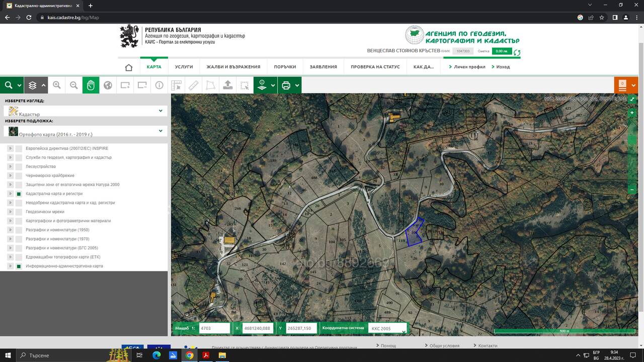The image size is (644, 362).
Task: Bookmark page with the star icon
Action: click(x=602, y=17)
